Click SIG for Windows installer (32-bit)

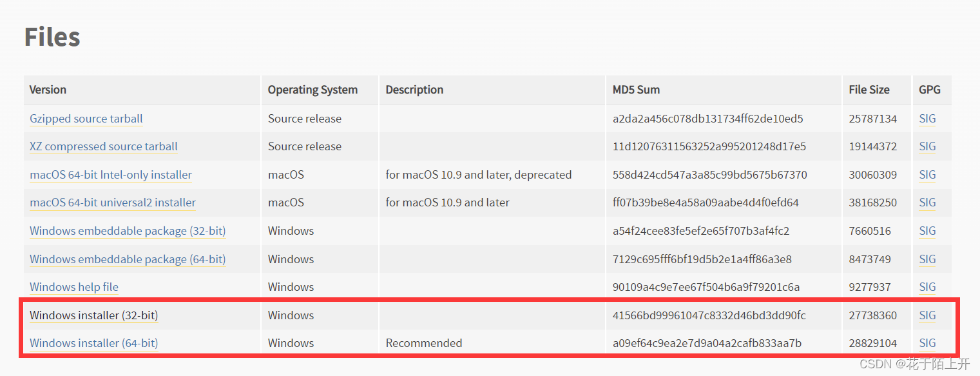(927, 315)
